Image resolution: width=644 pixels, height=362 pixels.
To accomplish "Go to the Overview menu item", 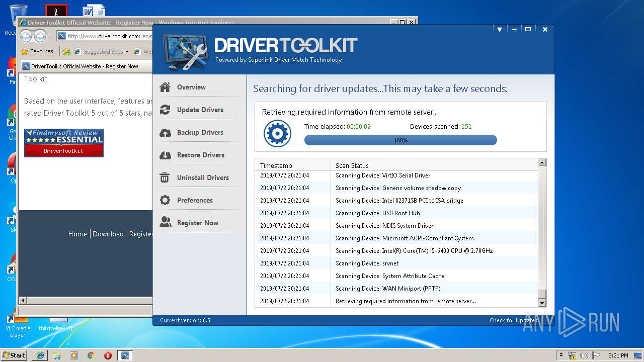I will click(x=191, y=87).
